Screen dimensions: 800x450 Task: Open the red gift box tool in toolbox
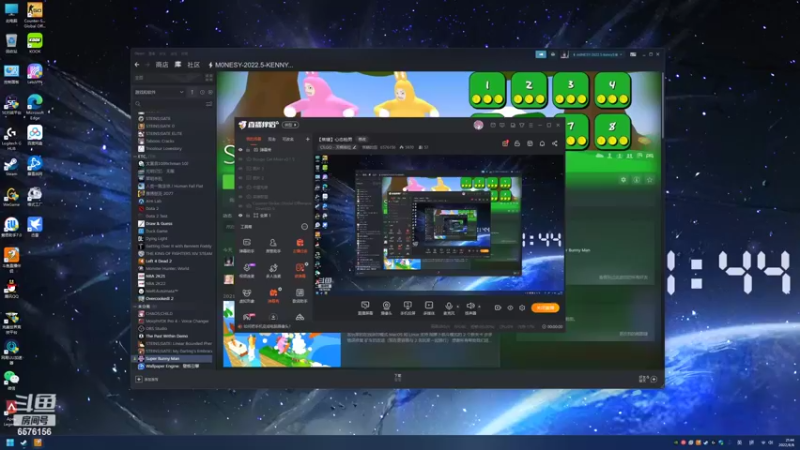coord(300,245)
